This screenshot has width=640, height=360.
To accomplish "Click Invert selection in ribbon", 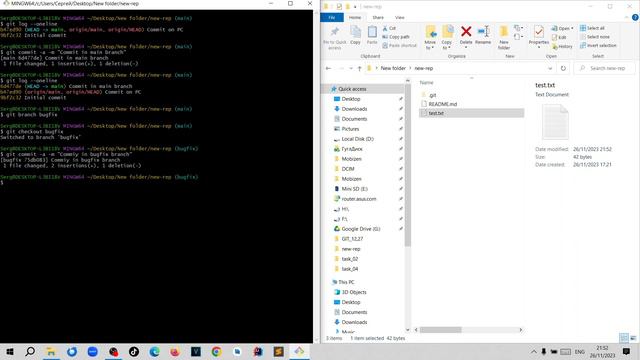I will pyautogui.click(x=598, y=45).
